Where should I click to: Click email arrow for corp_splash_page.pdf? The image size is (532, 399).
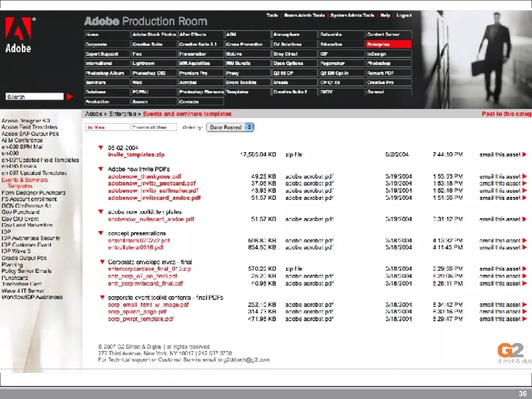[x=524, y=311]
